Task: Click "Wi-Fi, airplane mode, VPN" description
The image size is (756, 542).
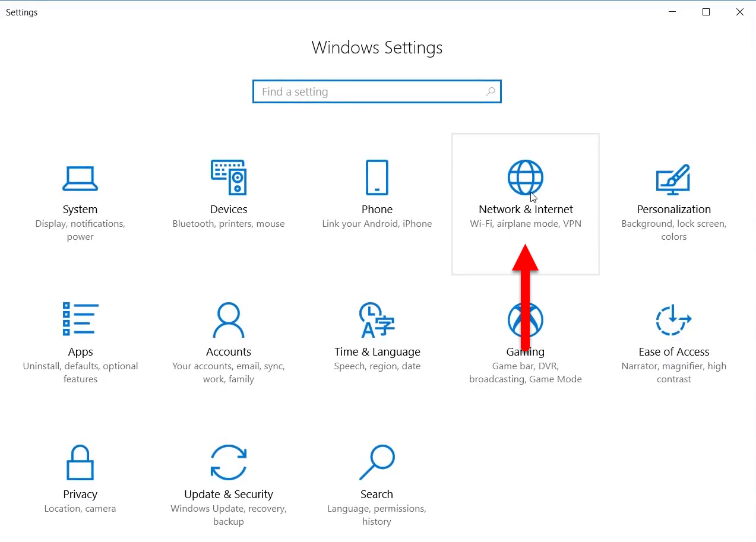Action: tap(526, 224)
